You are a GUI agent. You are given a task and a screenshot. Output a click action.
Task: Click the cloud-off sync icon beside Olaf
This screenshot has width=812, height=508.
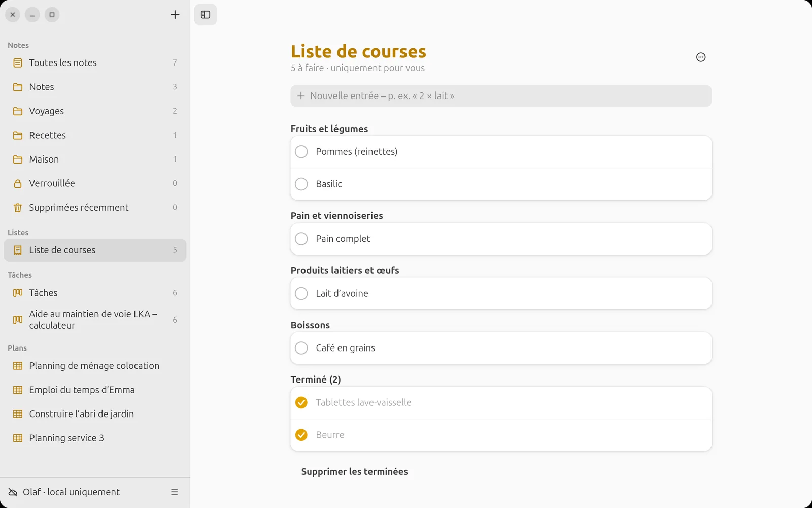(x=13, y=492)
